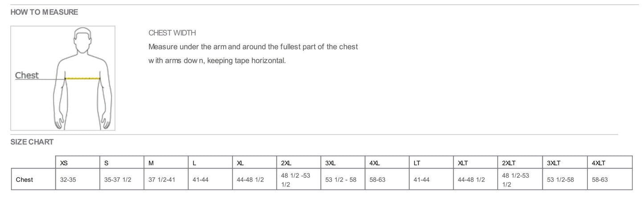Select the M size column header
Screen dimensions: 644x209
pyautogui.click(x=151, y=163)
